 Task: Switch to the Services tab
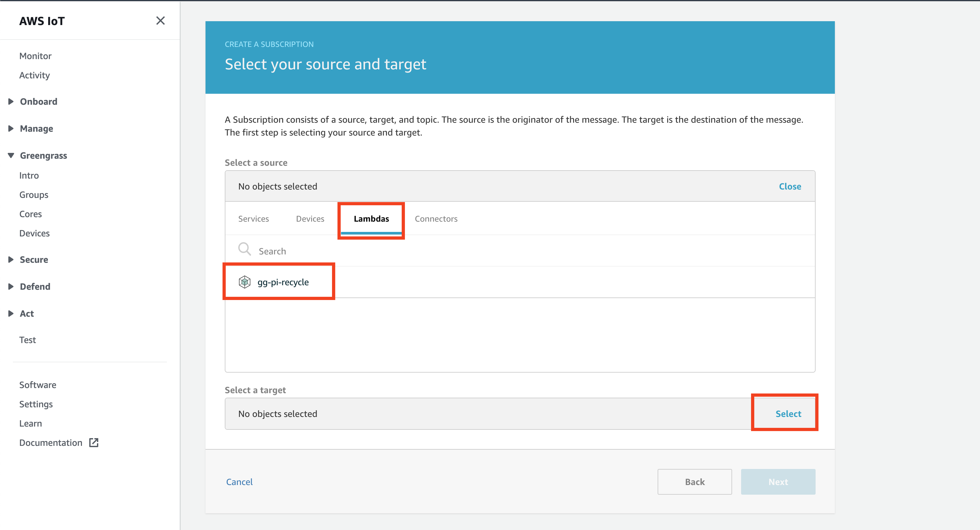[253, 219]
